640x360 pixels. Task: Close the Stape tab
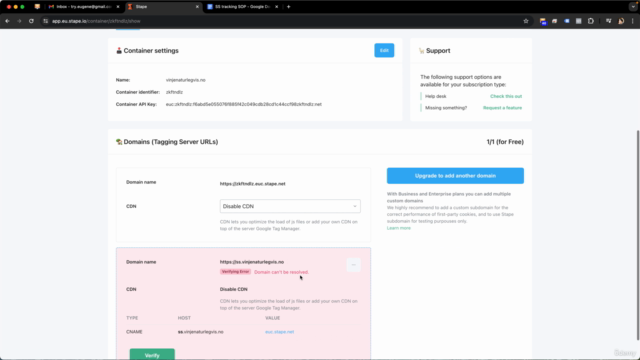197,7
